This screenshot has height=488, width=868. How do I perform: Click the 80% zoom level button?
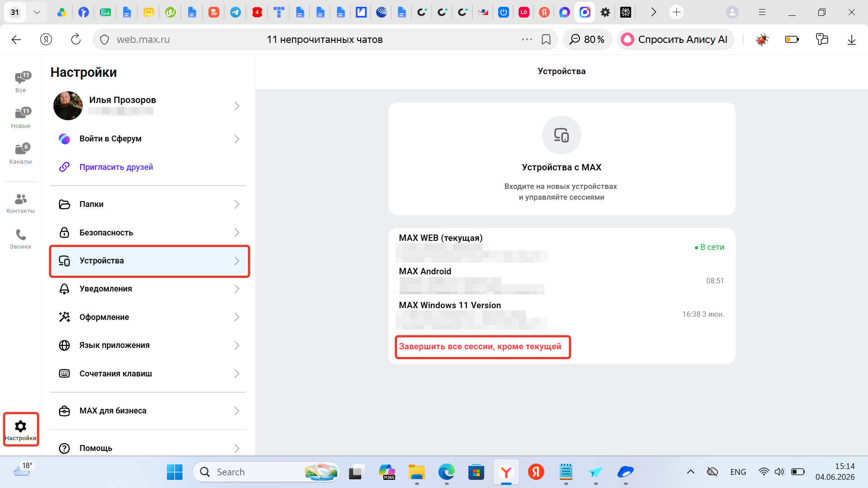coord(587,40)
